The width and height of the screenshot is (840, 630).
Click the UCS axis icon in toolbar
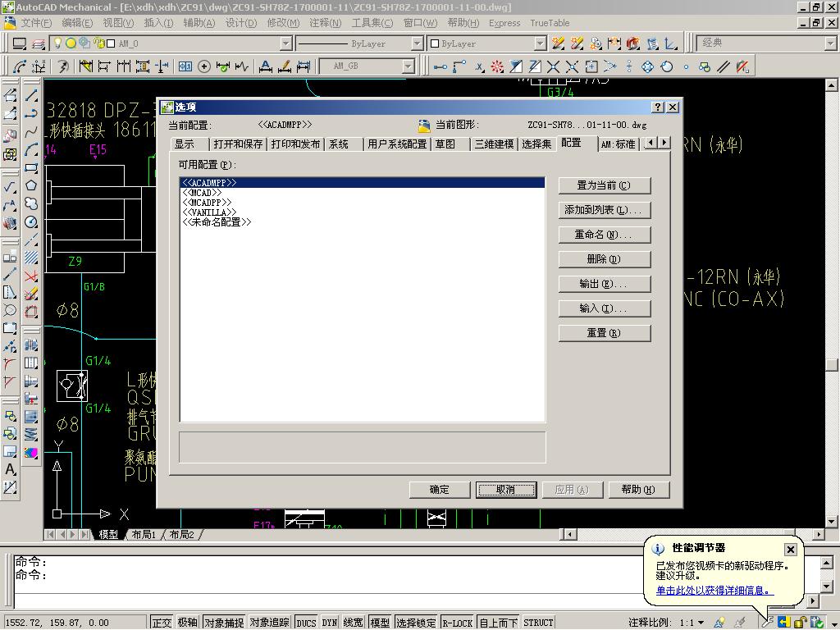coord(670,43)
